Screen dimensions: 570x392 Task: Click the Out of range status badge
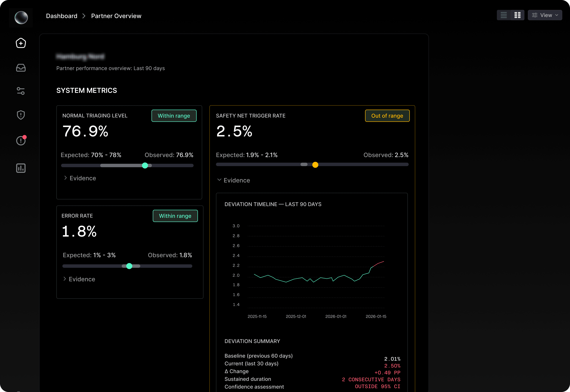pyautogui.click(x=387, y=116)
